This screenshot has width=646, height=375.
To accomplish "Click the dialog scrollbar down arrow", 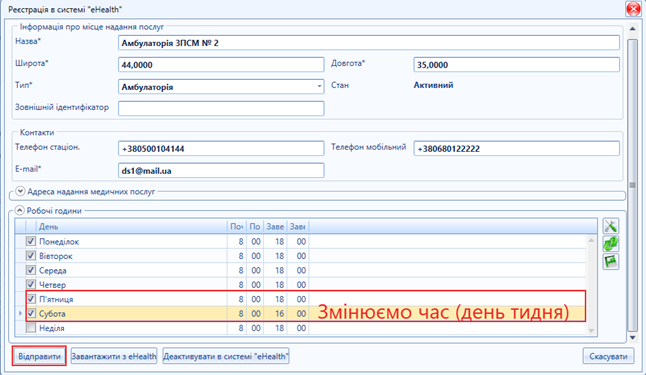I will tap(632, 338).
